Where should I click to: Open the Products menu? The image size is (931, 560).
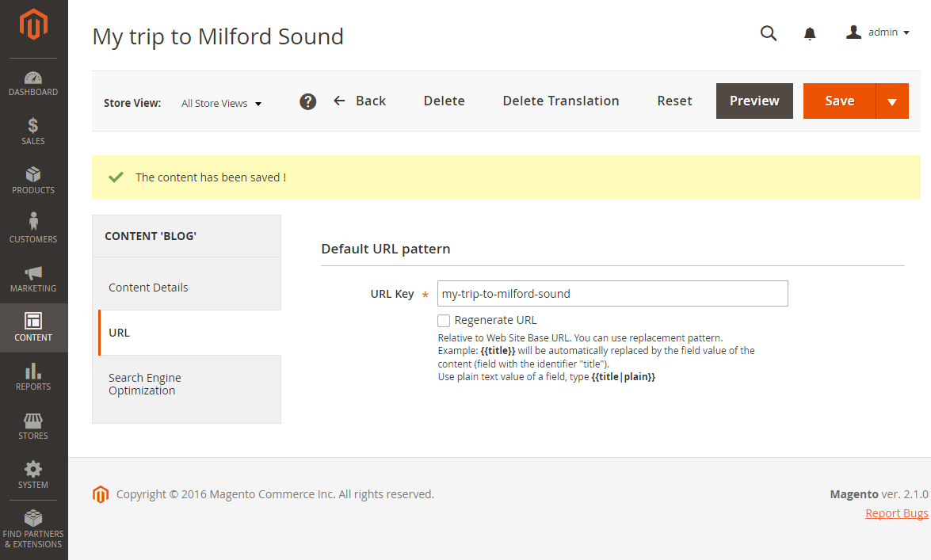point(33,181)
